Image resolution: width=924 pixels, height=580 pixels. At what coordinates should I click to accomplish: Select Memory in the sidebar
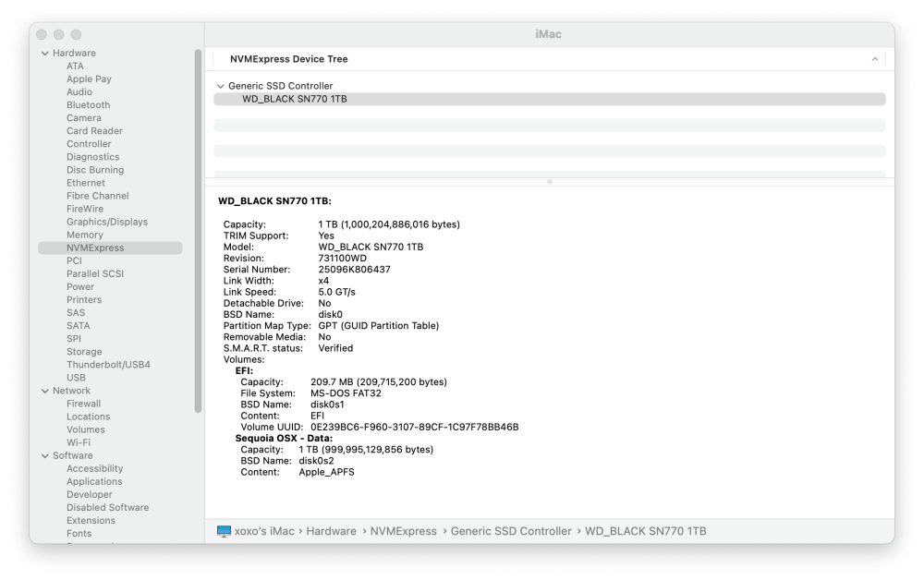(x=84, y=235)
